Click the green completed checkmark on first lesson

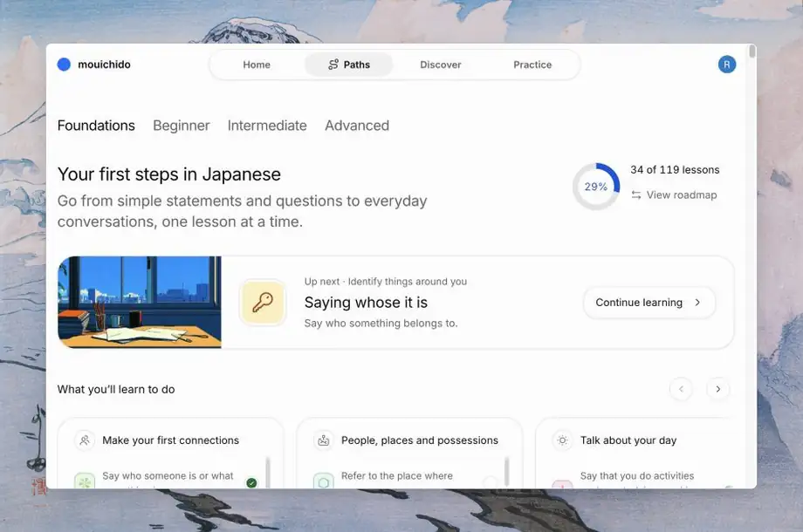coord(251,483)
